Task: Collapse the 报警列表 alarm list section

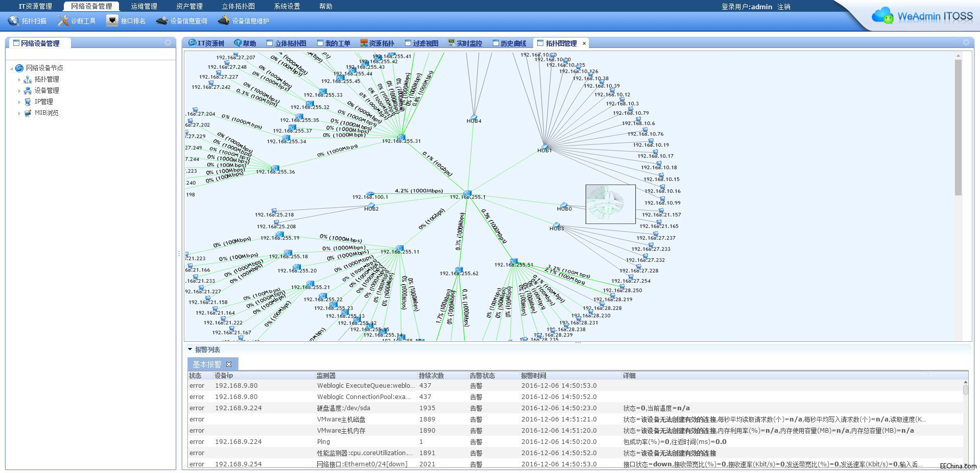Action: 190,350
